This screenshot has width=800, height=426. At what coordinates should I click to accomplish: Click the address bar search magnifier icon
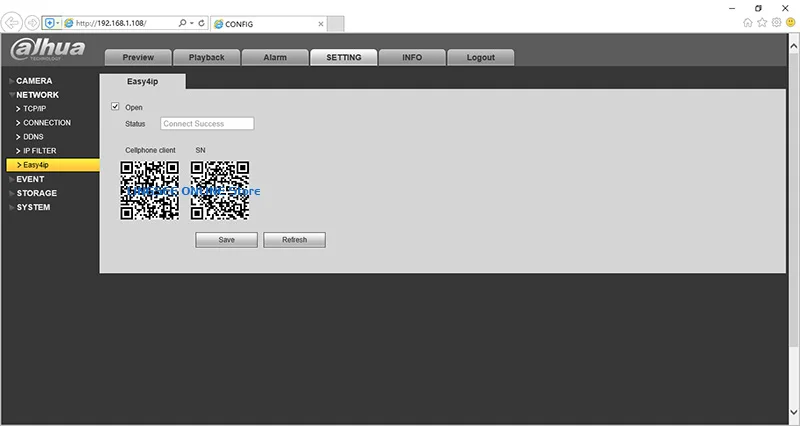point(182,23)
